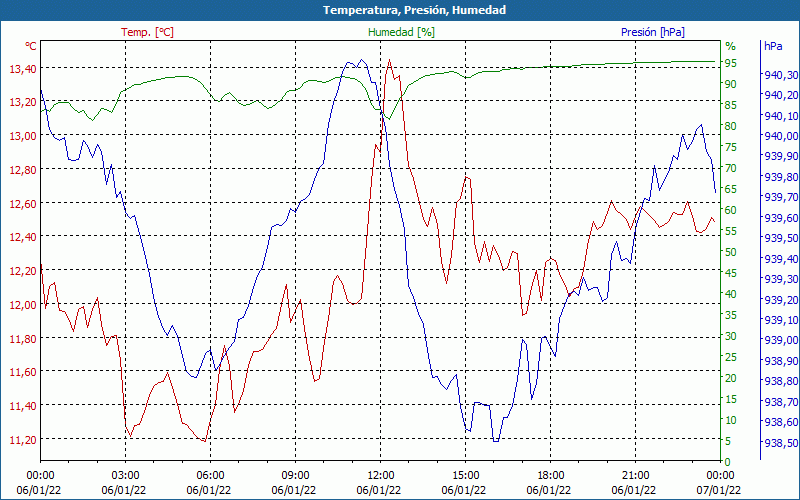Click the "12,20" temperature axis value
Image resolution: width=800 pixels, height=500 pixels.
point(23,271)
